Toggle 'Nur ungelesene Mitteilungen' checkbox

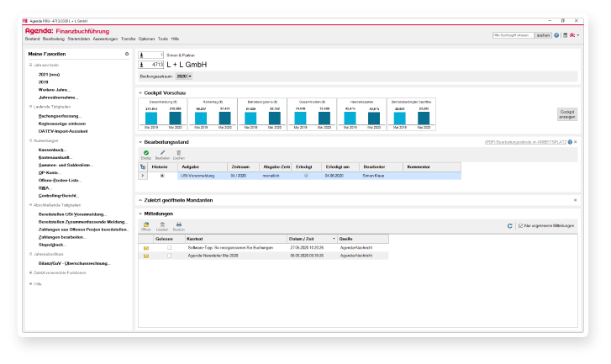522,225
